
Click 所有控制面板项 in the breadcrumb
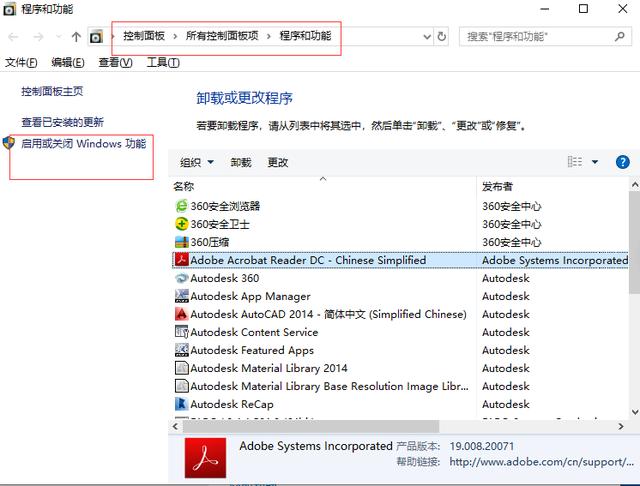tap(222, 36)
